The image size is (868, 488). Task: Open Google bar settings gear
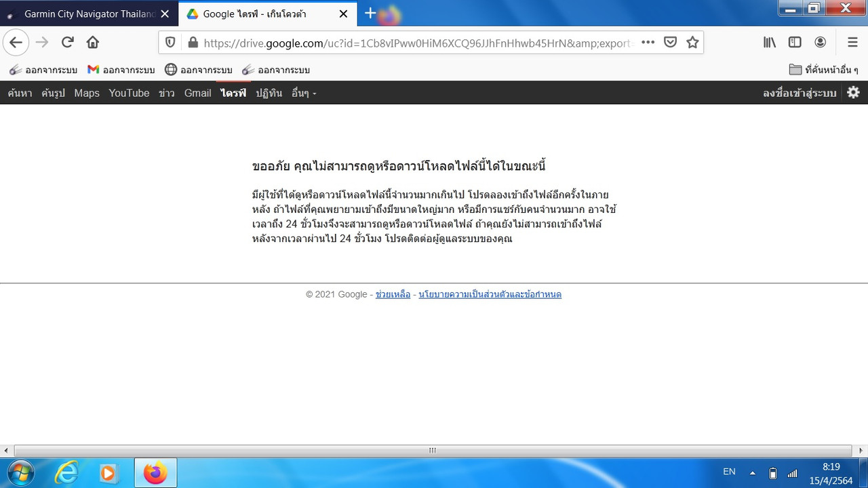(x=853, y=93)
